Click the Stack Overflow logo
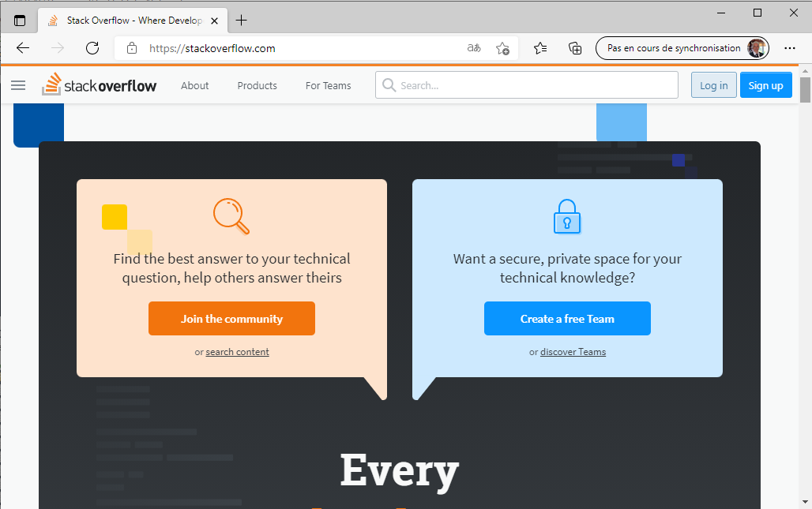 (x=99, y=84)
